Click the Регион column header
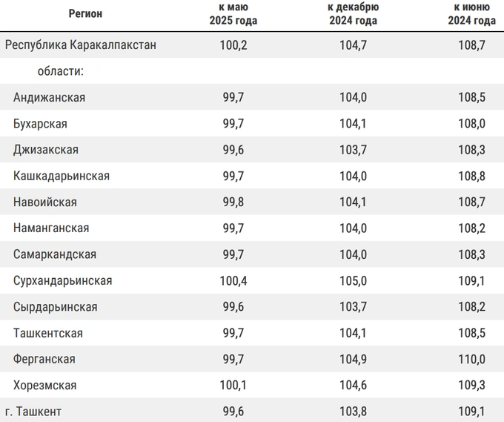Image resolution: width=504 pixels, height=422 pixels. click(x=85, y=13)
